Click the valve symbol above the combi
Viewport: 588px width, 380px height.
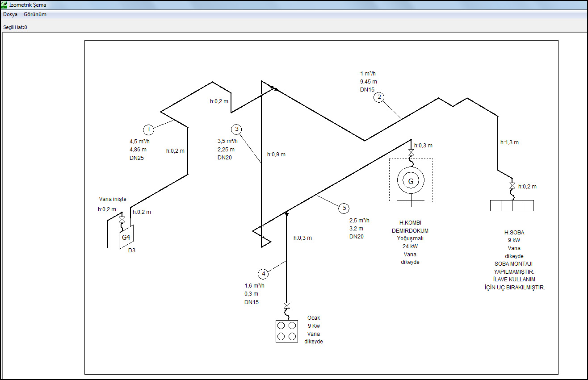click(411, 153)
